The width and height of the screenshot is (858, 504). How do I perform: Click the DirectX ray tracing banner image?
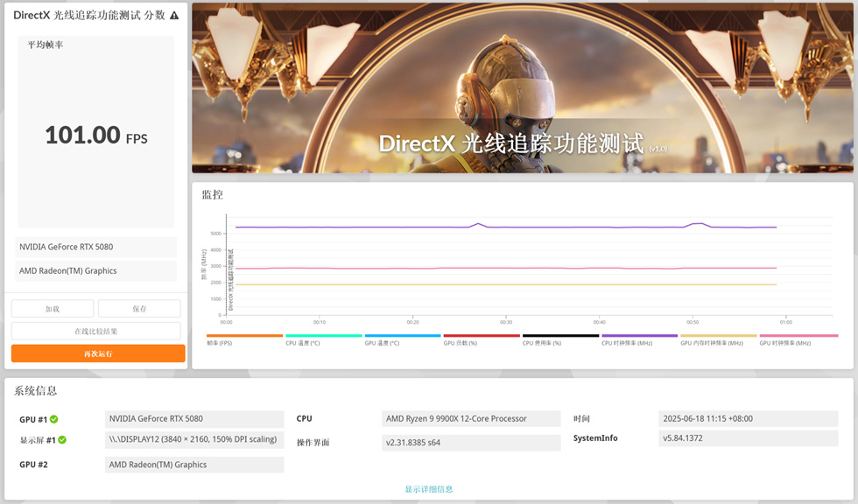point(523,88)
